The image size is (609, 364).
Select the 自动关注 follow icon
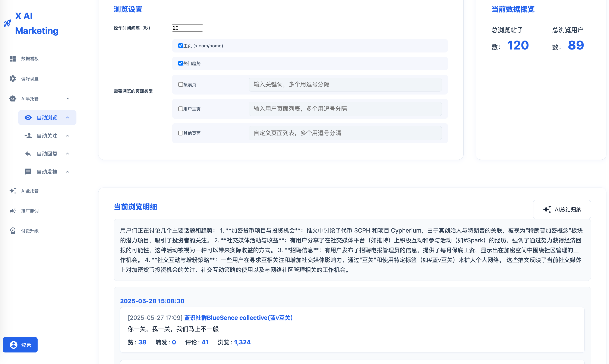[x=28, y=136]
